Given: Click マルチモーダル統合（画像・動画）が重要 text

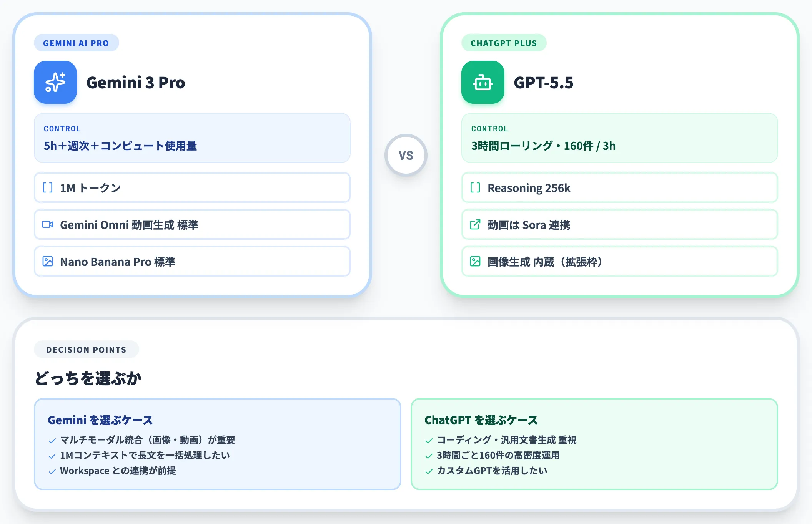Looking at the screenshot, I should coord(148,440).
